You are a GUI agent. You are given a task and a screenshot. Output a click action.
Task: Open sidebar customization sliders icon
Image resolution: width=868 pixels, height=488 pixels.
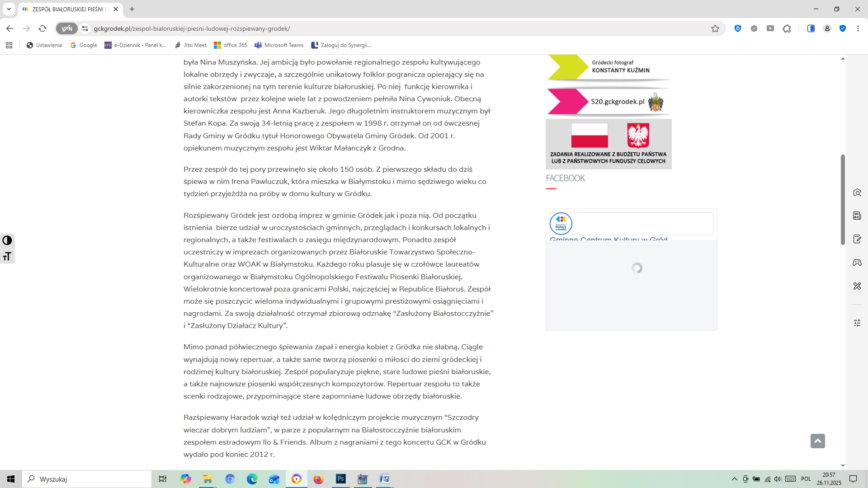click(857, 323)
